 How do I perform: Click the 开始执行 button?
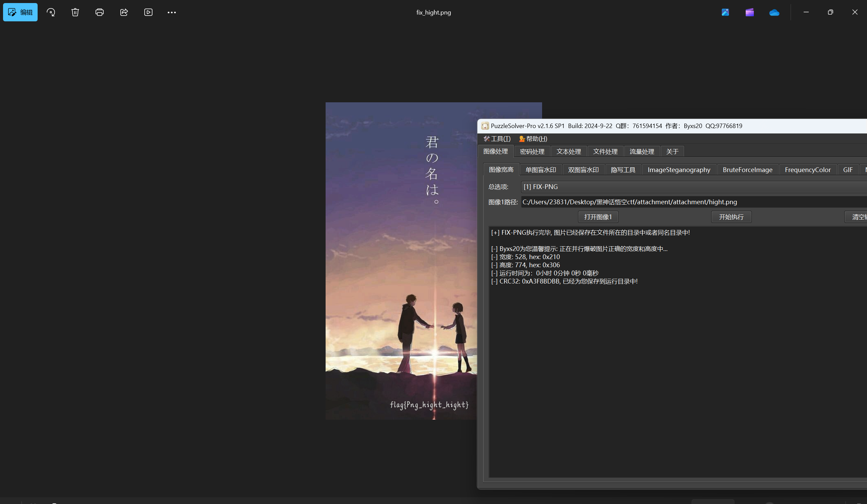pyautogui.click(x=731, y=217)
